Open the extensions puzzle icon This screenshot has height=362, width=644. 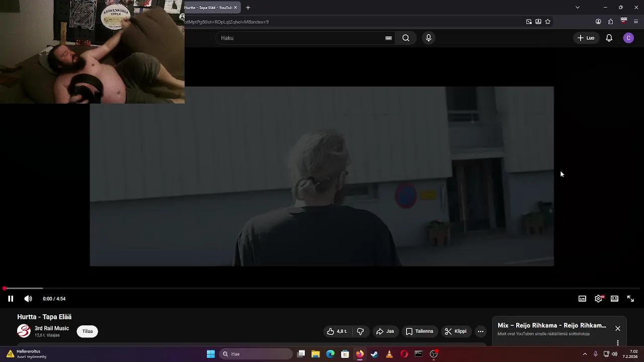click(x=610, y=22)
